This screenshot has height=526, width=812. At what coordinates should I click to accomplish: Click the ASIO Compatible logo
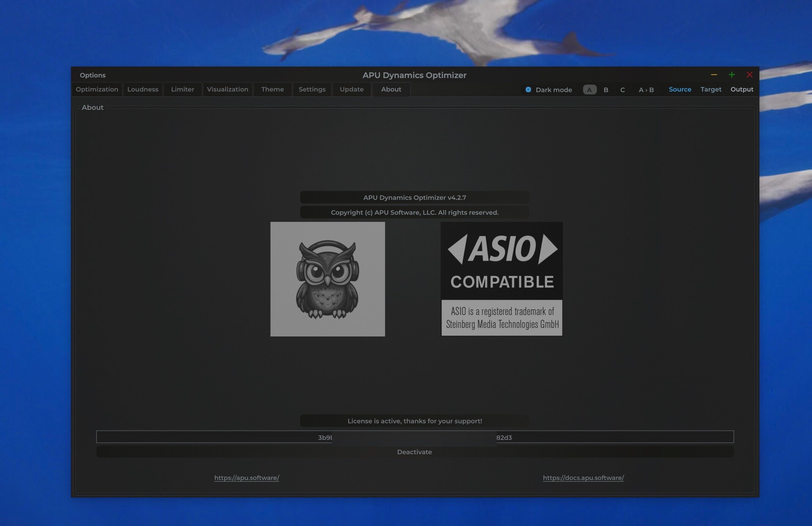(x=502, y=279)
